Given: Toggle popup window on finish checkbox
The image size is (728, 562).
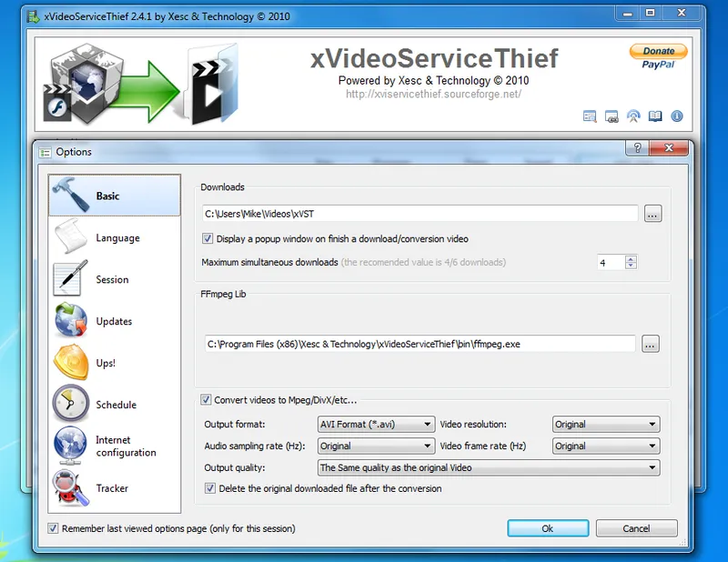Looking at the screenshot, I should click(208, 239).
